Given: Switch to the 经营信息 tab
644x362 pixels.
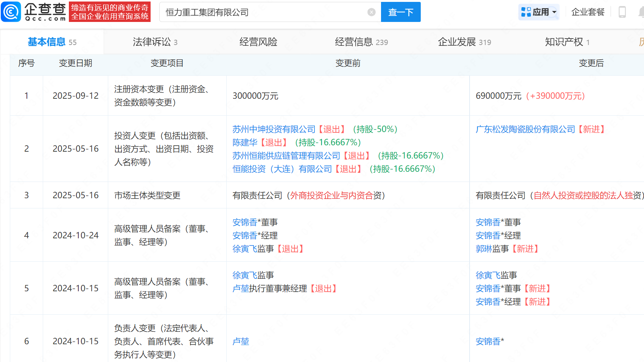Looking at the screenshot, I should (361, 42).
